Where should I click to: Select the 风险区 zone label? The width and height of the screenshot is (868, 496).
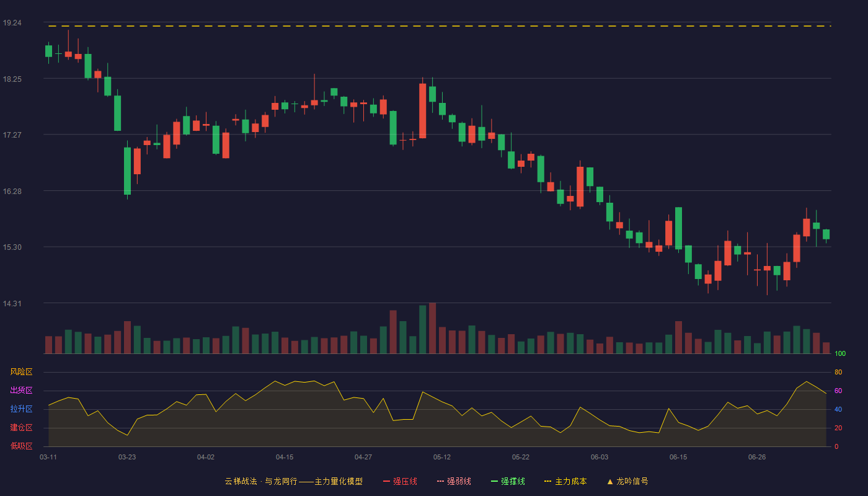tap(21, 372)
